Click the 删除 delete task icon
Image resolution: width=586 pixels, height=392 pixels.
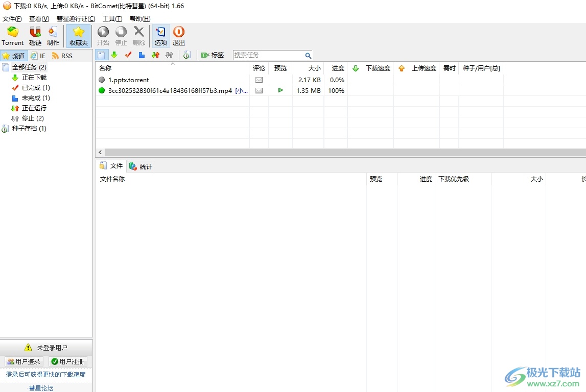(139, 36)
